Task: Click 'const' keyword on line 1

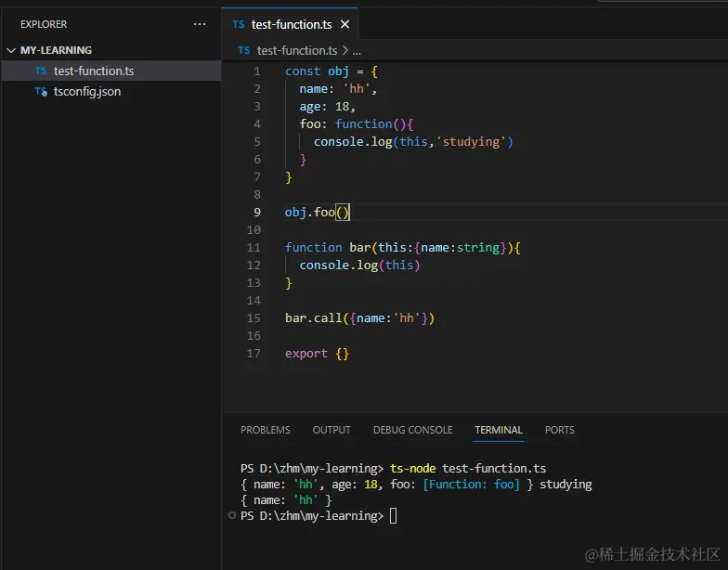Action: pyautogui.click(x=303, y=71)
